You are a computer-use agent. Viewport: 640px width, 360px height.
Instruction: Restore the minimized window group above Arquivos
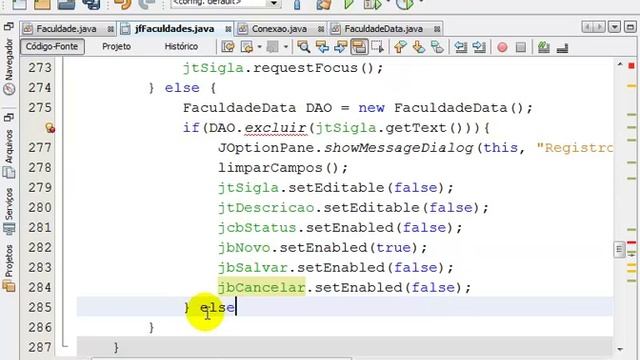point(9,118)
